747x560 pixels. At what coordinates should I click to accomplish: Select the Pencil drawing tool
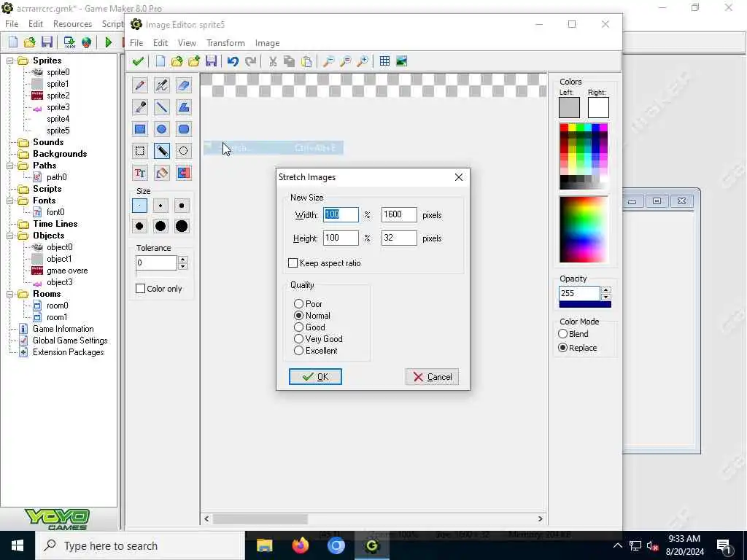(140, 85)
